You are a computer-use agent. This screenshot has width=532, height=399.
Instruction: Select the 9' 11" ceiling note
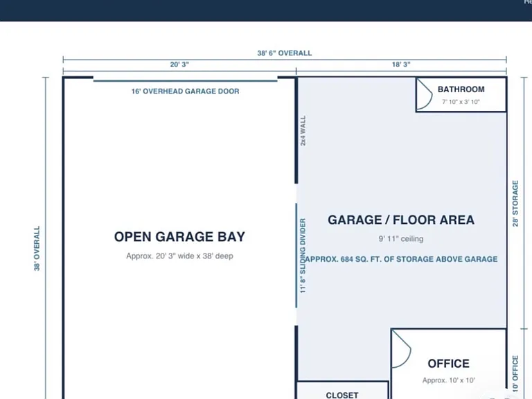click(401, 239)
